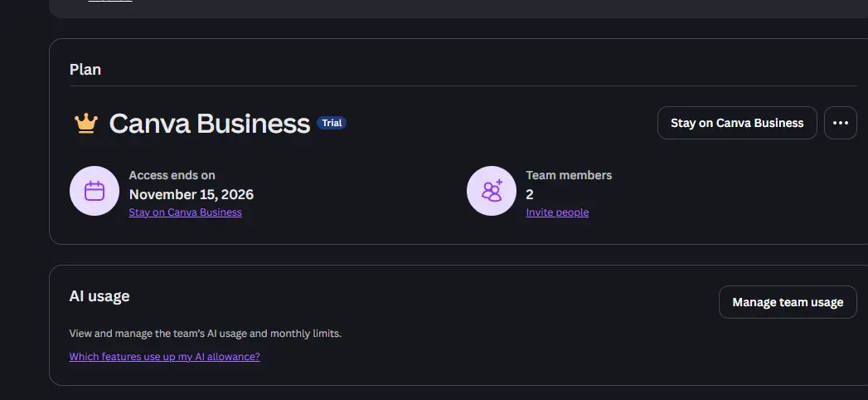Click the team members people icon

492,191
